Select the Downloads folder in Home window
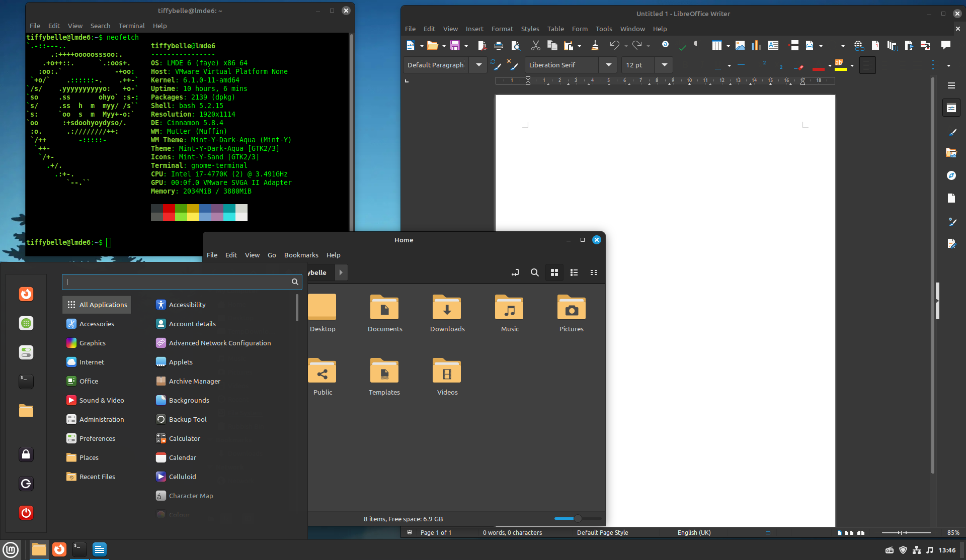 coord(447,314)
